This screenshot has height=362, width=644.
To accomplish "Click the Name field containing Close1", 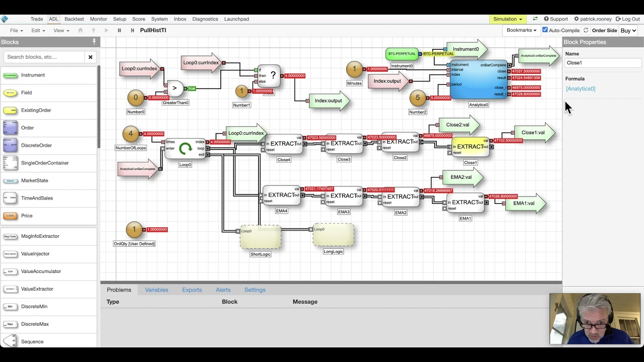I will point(603,63).
